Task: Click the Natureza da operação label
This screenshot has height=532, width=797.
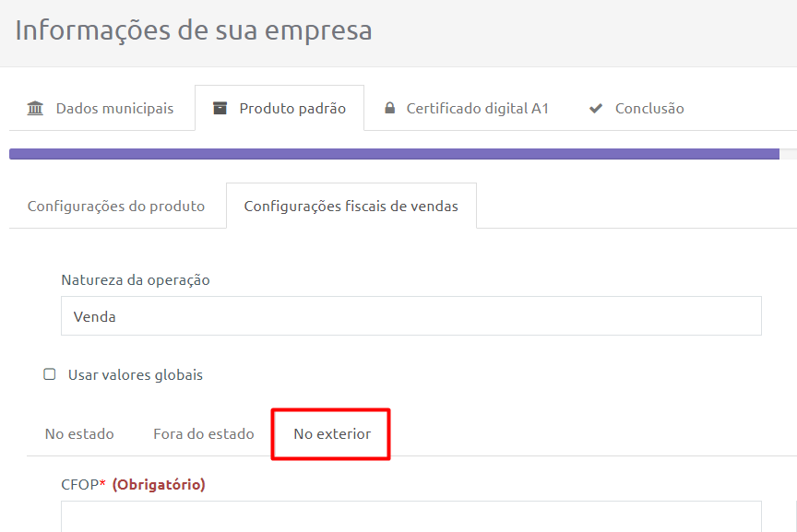Action: click(x=136, y=280)
